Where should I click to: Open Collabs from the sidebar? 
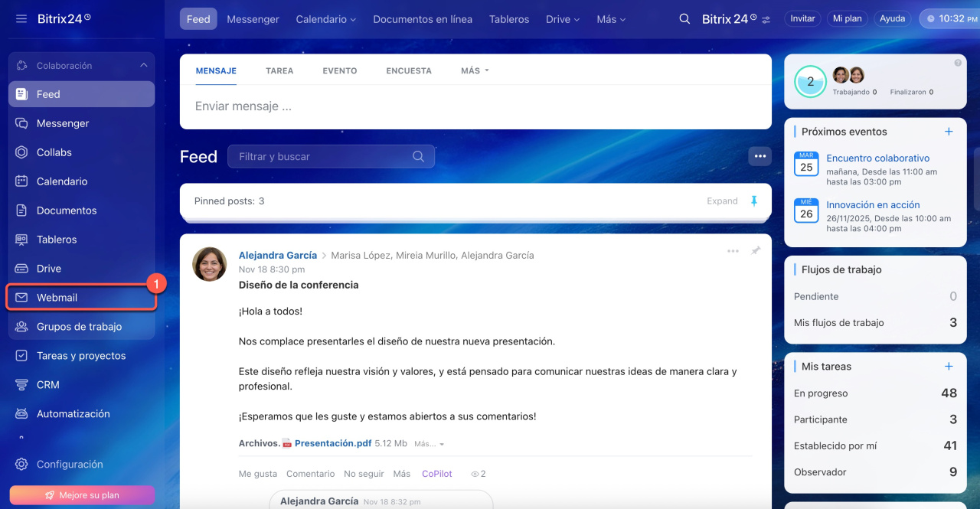pyautogui.click(x=54, y=152)
